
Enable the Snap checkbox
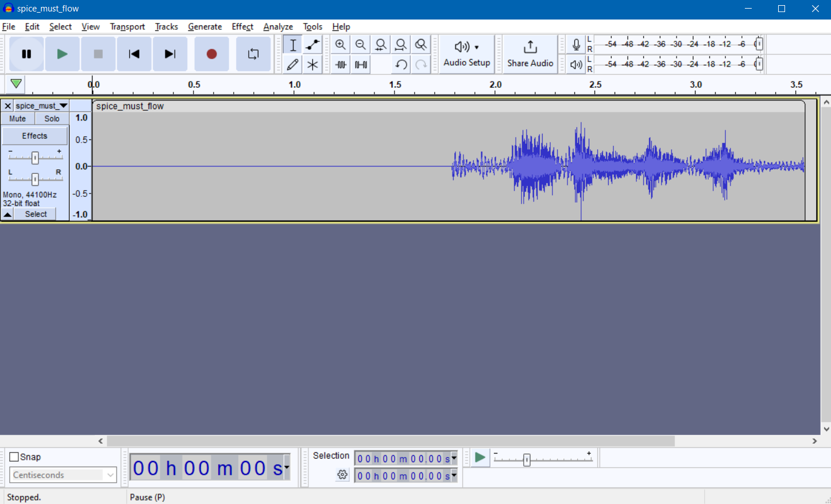14,456
